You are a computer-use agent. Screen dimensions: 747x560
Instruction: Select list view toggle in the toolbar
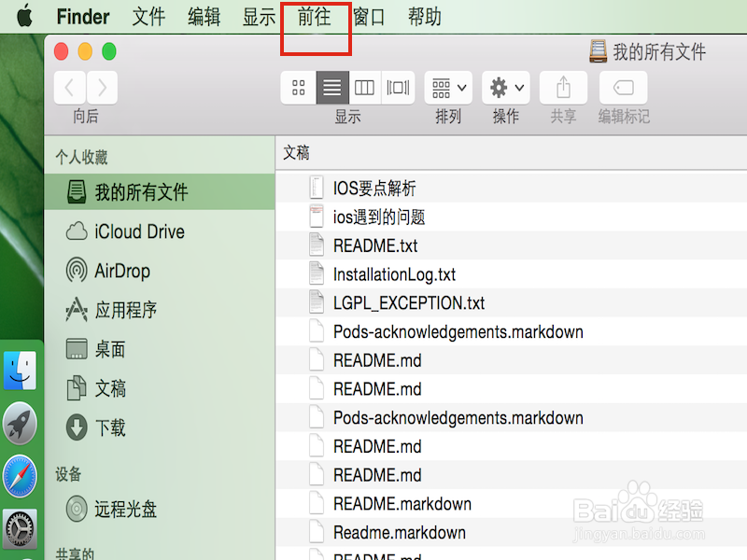pyautogui.click(x=331, y=87)
